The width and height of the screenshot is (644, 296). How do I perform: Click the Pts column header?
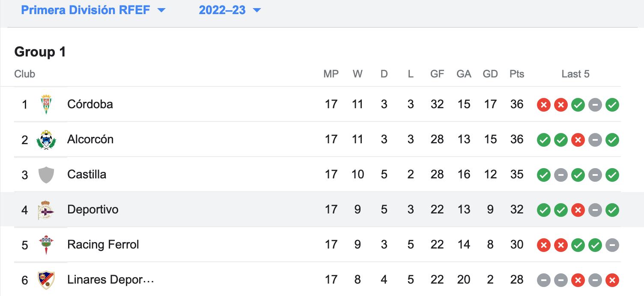(517, 74)
